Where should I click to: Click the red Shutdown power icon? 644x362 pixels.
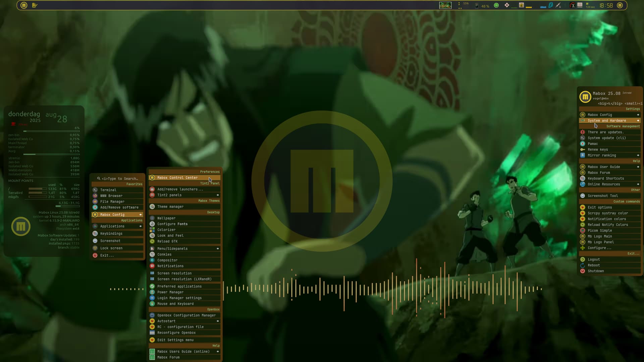coord(583,271)
